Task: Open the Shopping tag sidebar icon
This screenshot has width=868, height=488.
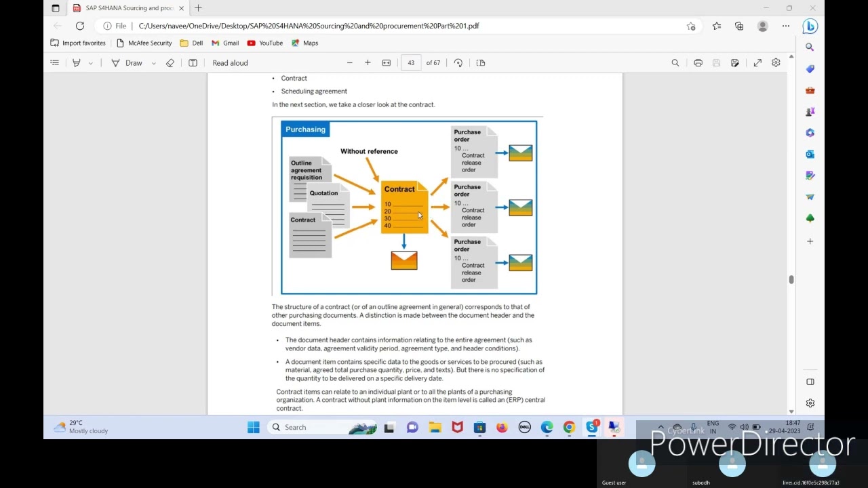Action: (x=810, y=69)
